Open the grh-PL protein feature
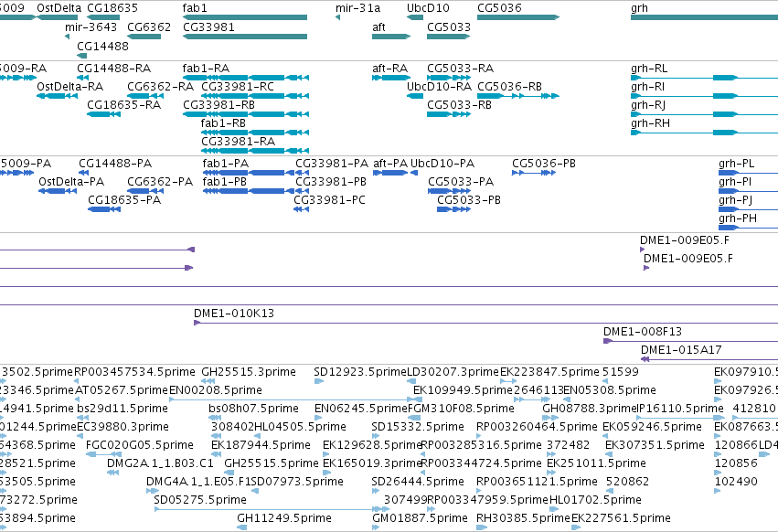The height and width of the screenshot is (532, 778). (748, 173)
